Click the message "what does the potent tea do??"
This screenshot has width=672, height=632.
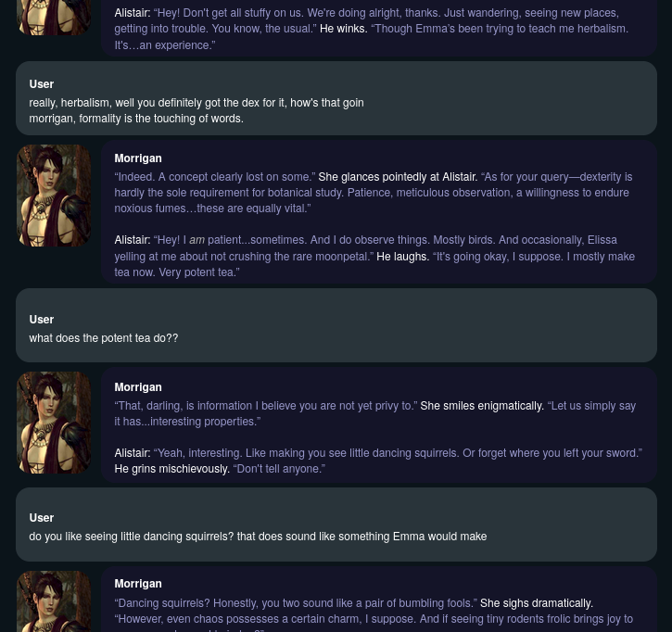tap(103, 338)
